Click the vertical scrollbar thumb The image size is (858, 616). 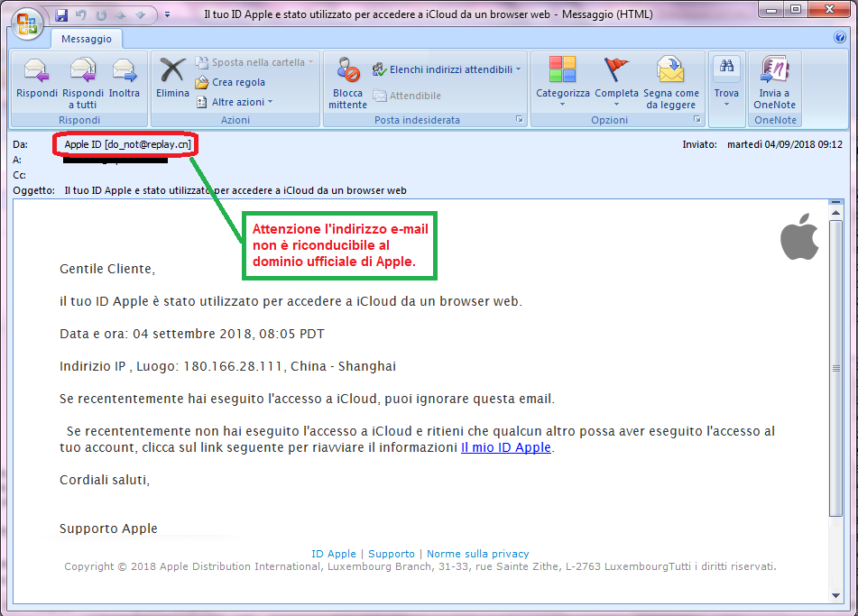click(x=835, y=369)
